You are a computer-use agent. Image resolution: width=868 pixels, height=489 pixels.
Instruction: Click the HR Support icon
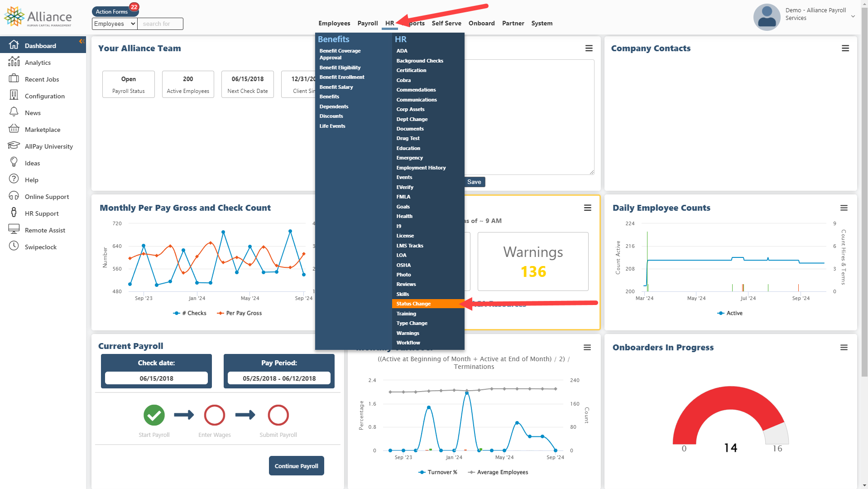coord(14,213)
